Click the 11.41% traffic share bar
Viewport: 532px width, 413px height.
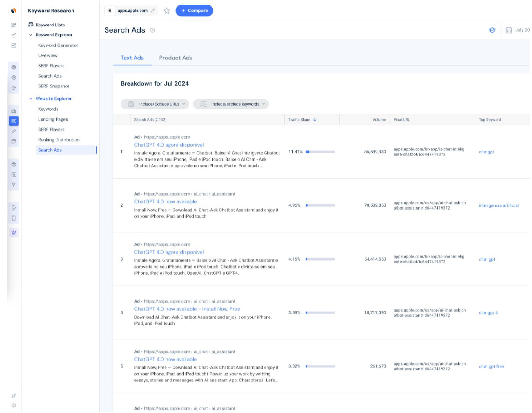320,152
